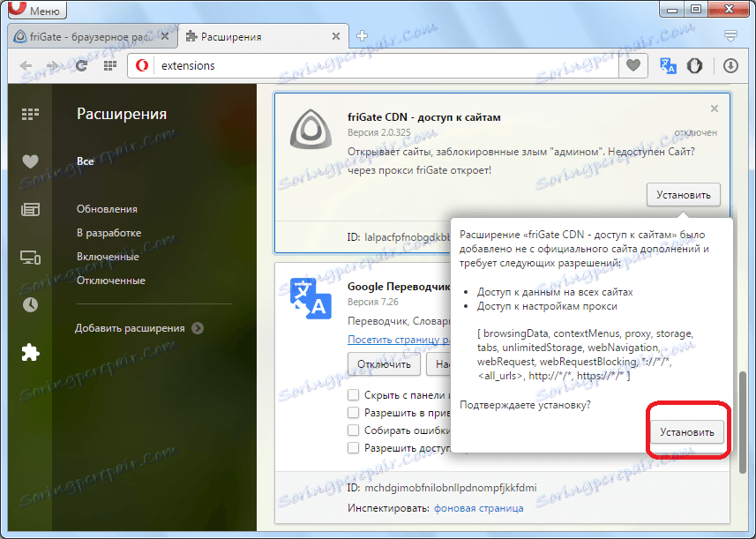Open the downloads toolbar icon

pyautogui.click(x=731, y=65)
